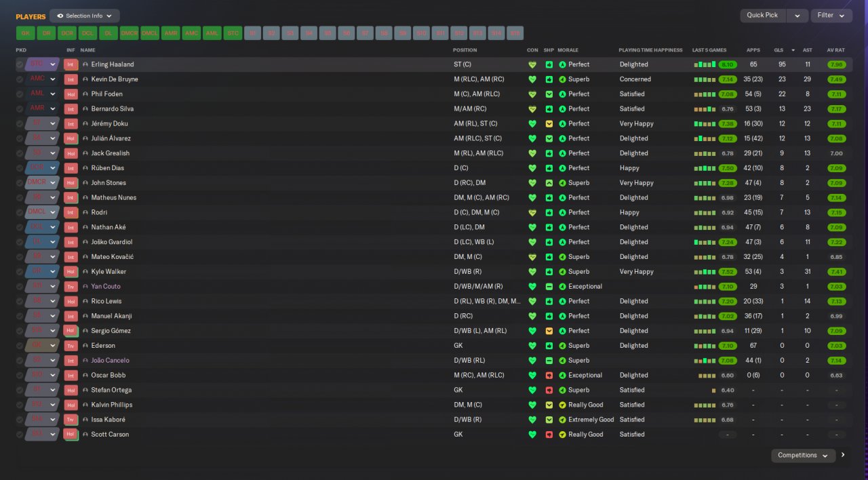Open the arrow dropdown next to Quick Pick

pyautogui.click(x=797, y=16)
